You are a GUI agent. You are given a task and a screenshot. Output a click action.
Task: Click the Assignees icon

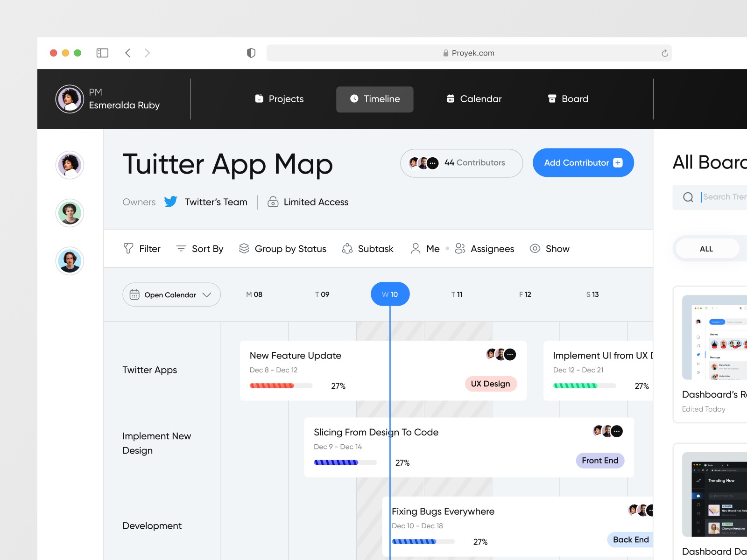click(x=460, y=248)
